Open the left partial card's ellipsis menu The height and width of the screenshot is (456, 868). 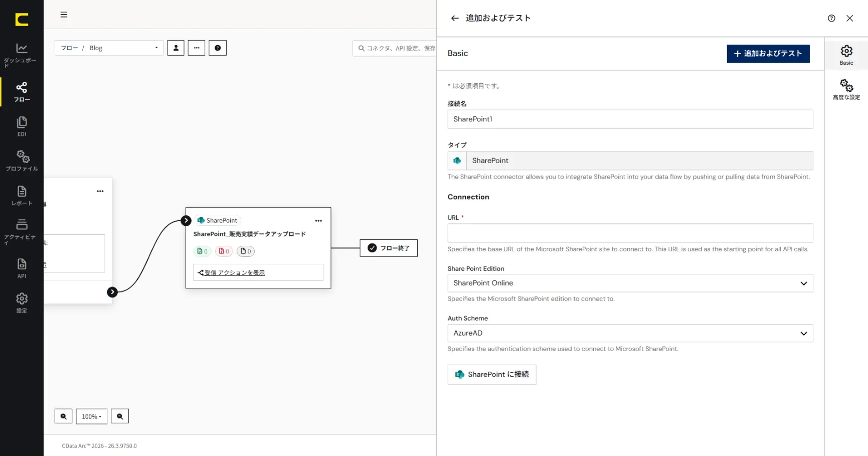click(x=100, y=191)
